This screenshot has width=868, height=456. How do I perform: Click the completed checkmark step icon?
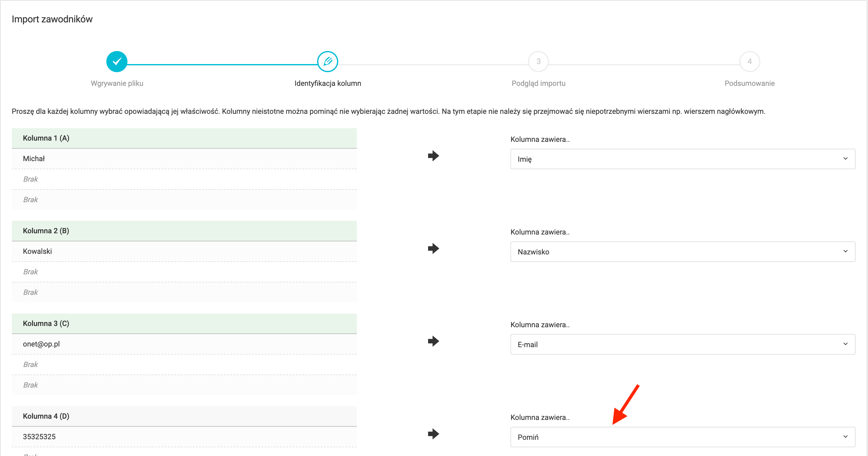117,61
